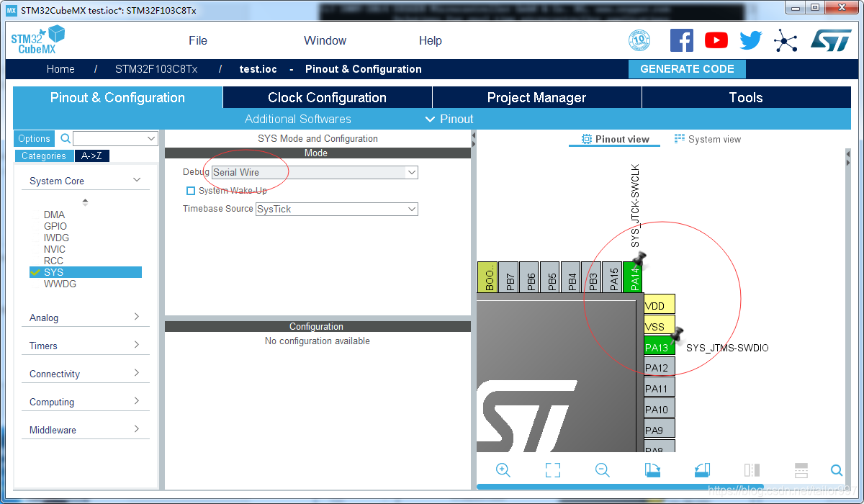The width and height of the screenshot is (864, 504).
Task: Select WWDG in System Core
Action: (x=60, y=284)
